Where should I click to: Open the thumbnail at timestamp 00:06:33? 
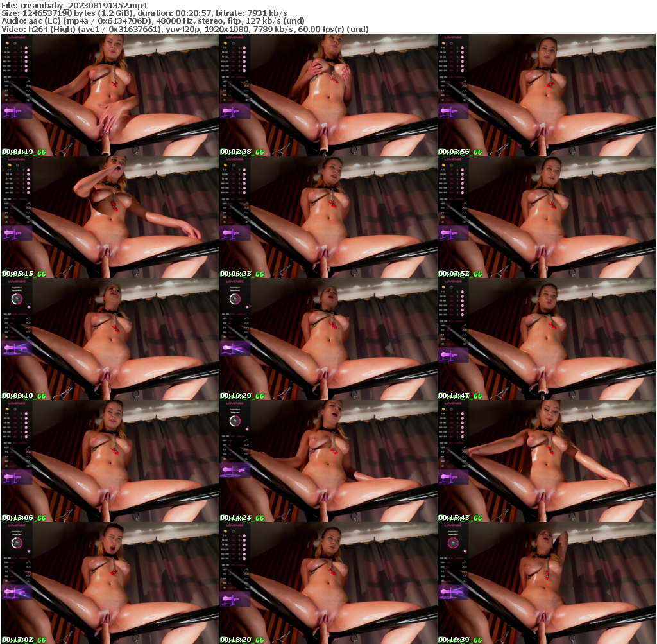pos(328,218)
